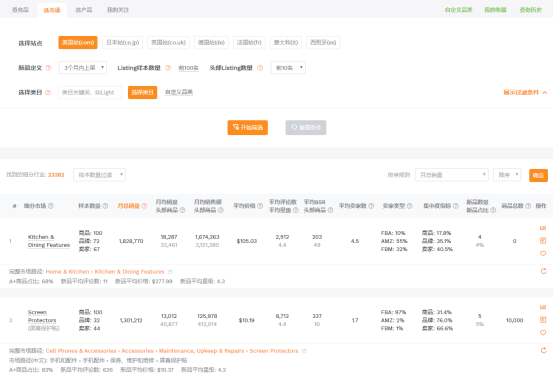Click help icon beside 卖家类型 column header
This screenshot has width=553, height=377.
tap(409, 206)
